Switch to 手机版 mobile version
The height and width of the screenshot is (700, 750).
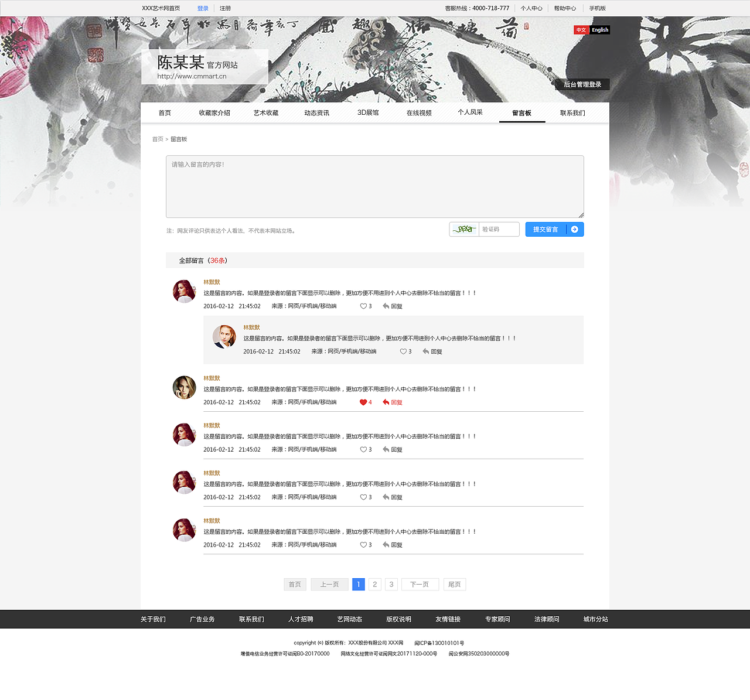598,8
